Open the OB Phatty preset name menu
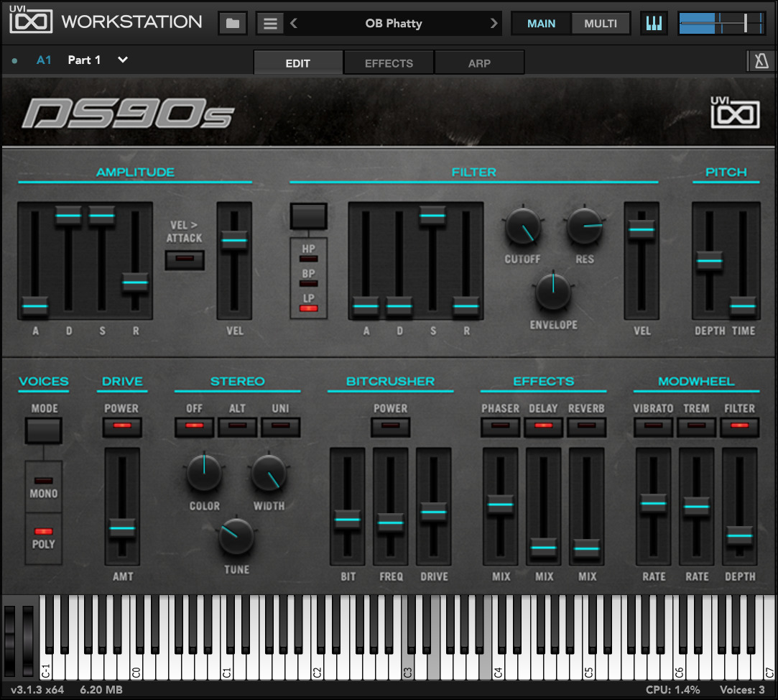 coord(394,23)
